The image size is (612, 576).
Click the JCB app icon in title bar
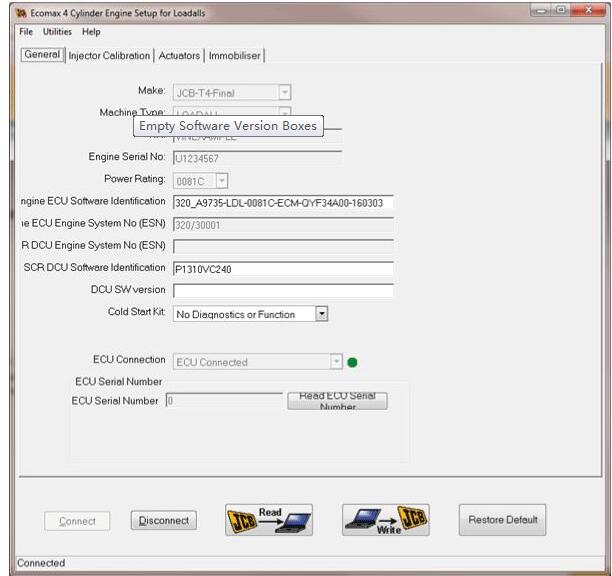[21, 13]
